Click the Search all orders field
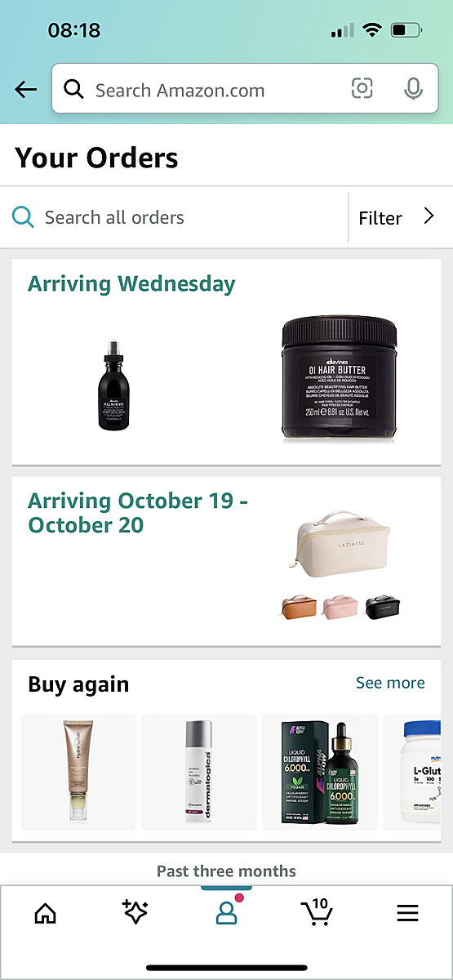This screenshot has width=453, height=980. (180, 217)
